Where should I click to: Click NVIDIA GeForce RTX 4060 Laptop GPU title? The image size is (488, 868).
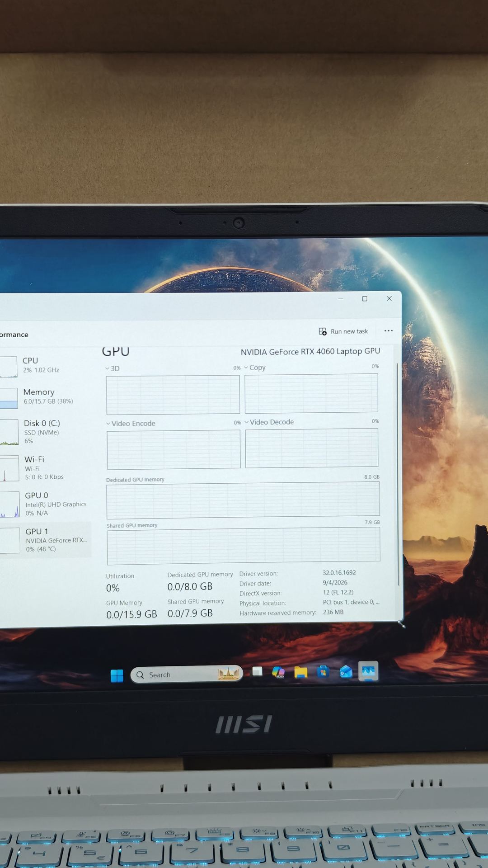click(310, 351)
